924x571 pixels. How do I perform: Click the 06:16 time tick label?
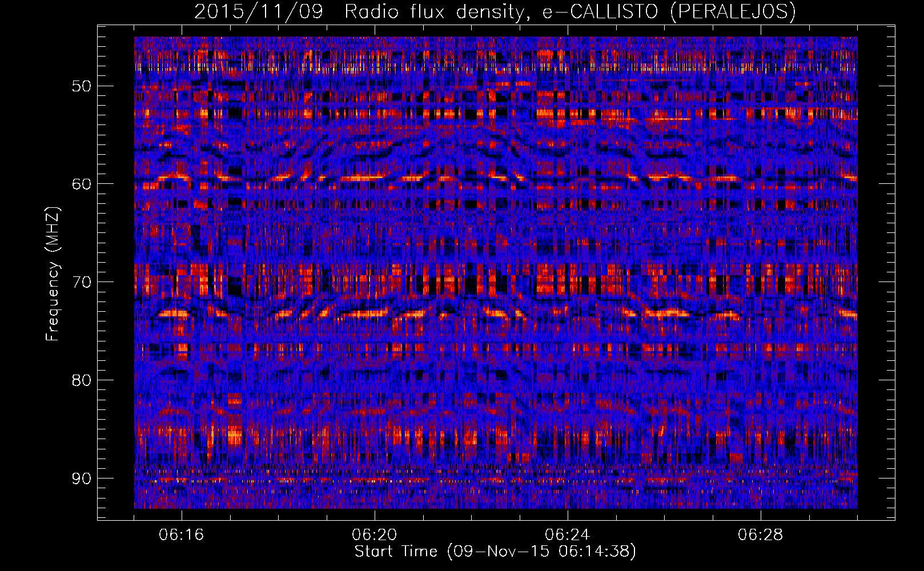click(x=182, y=535)
